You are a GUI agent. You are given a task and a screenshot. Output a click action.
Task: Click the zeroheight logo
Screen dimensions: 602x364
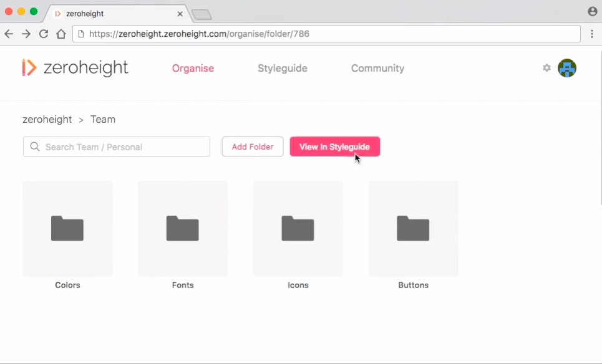pos(75,67)
